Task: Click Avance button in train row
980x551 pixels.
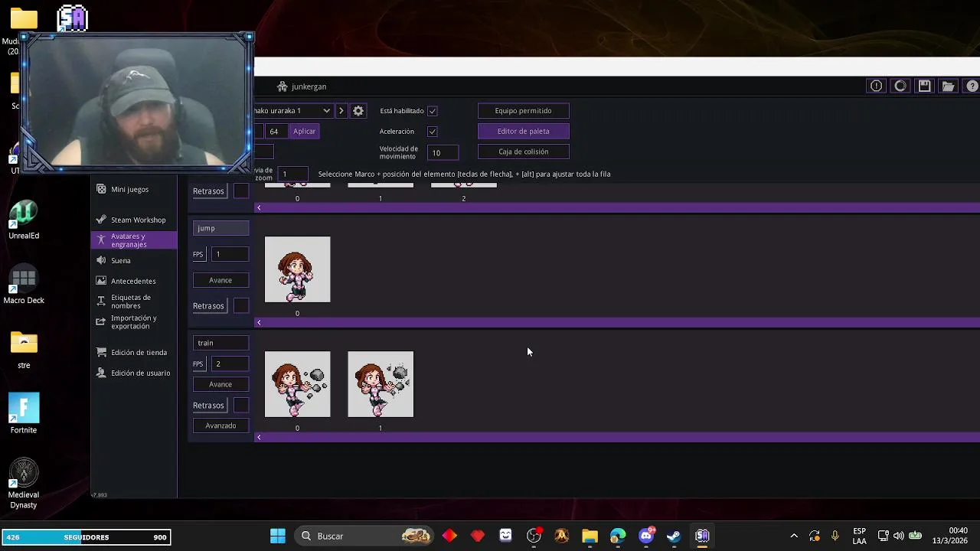Action: pyautogui.click(x=220, y=384)
